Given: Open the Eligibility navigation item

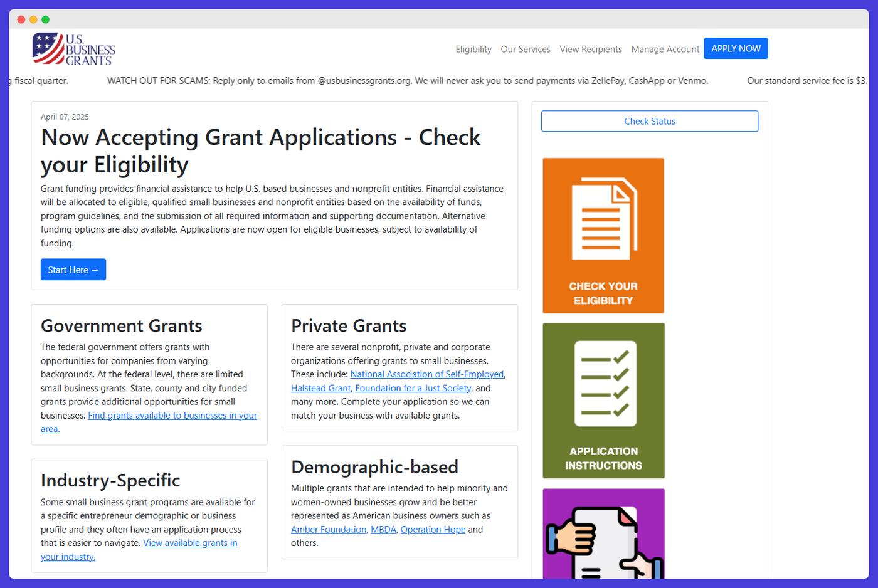Looking at the screenshot, I should click(x=473, y=49).
